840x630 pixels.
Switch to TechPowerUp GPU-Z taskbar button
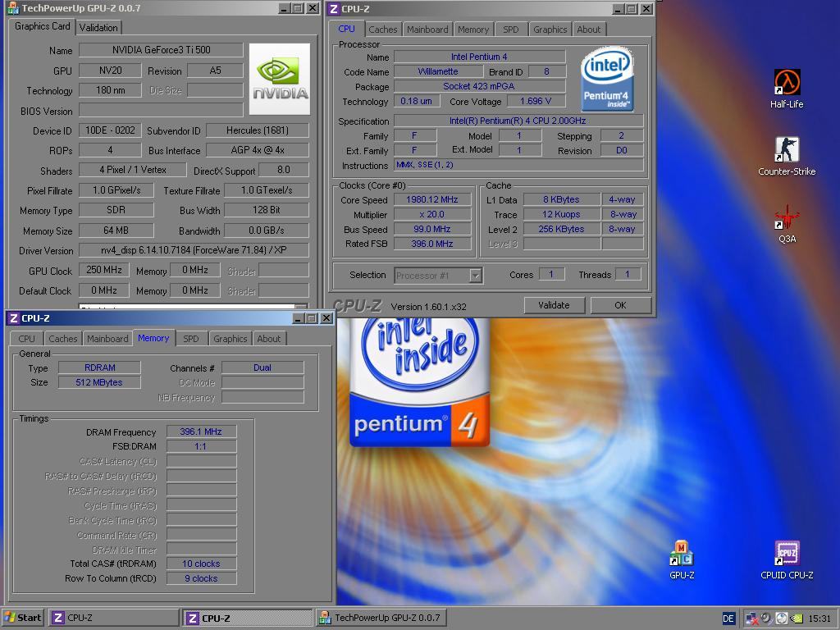[381, 618]
